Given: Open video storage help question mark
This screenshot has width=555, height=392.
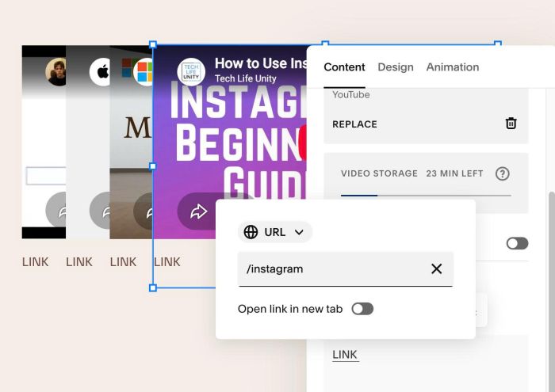Looking at the screenshot, I should click(502, 173).
